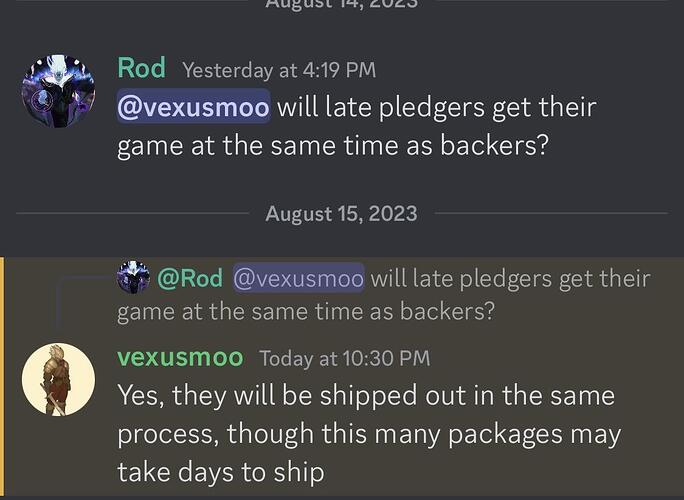The image size is (684, 500).
Task: Click the August 15, 2023 date divider
Action: point(342,214)
